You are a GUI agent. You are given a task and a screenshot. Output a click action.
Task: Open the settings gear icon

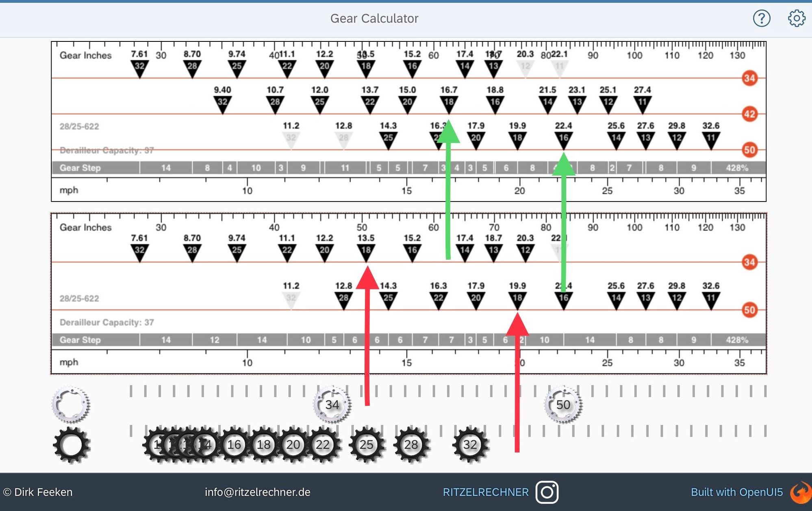[x=796, y=18]
